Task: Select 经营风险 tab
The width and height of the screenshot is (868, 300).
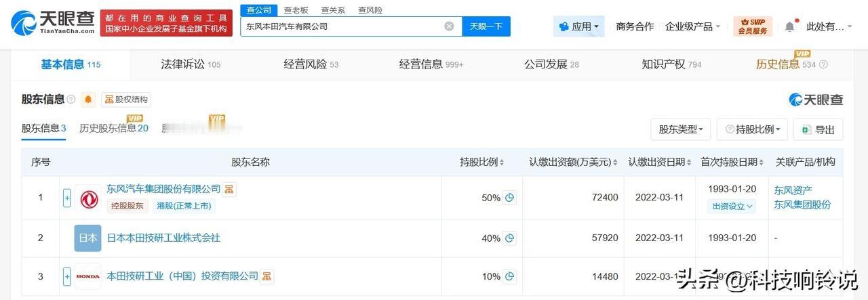Action: click(x=311, y=64)
